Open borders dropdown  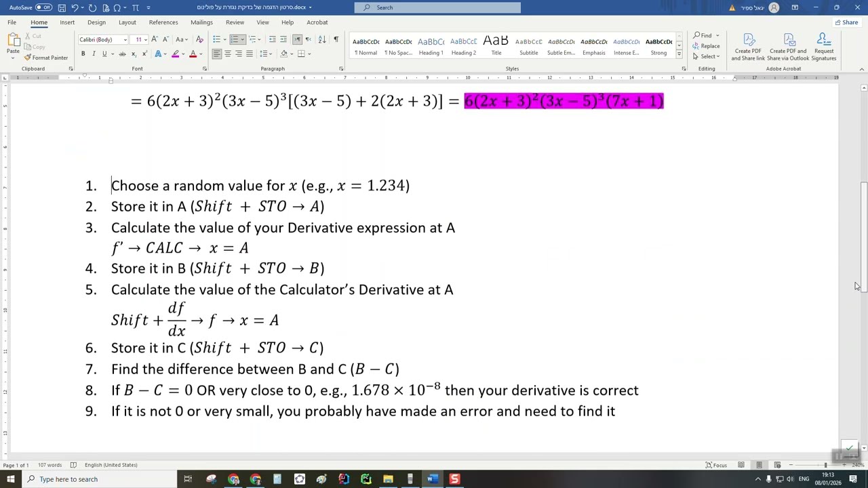pyautogui.click(x=309, y=54)
